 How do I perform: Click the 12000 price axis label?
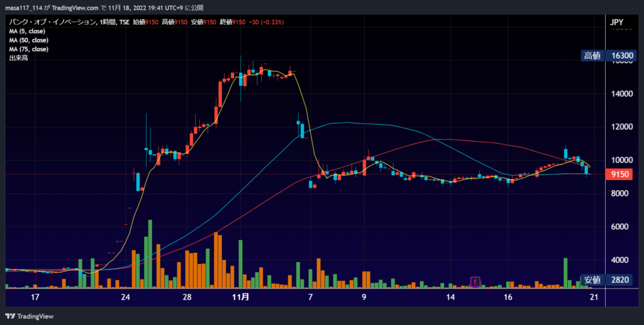[622, 127]
